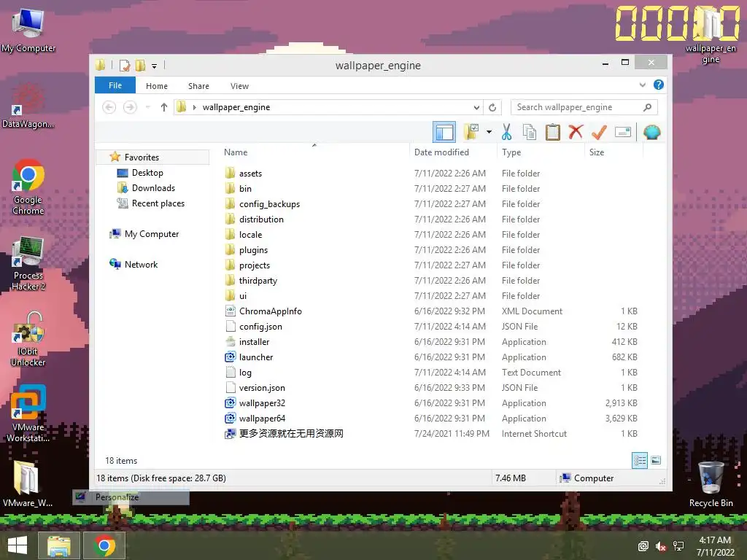747x560 pixels.
Task: Select Desktop in navigation pane
Action: tap(147, 173)
